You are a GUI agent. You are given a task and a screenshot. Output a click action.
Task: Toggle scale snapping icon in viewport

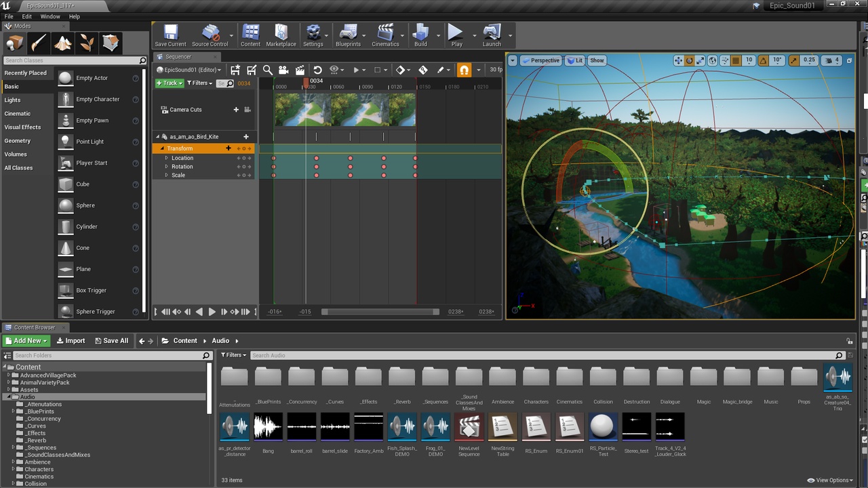point(794,60)
